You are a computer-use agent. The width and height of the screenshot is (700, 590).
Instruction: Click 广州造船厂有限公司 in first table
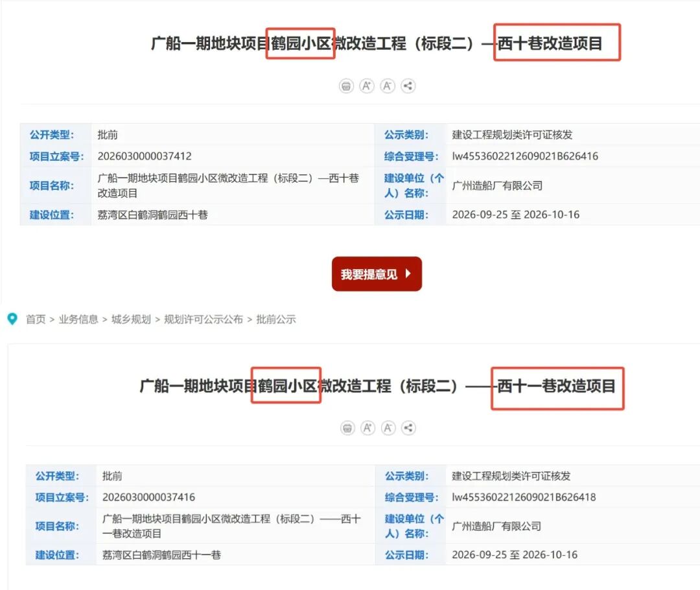[497, 186]
